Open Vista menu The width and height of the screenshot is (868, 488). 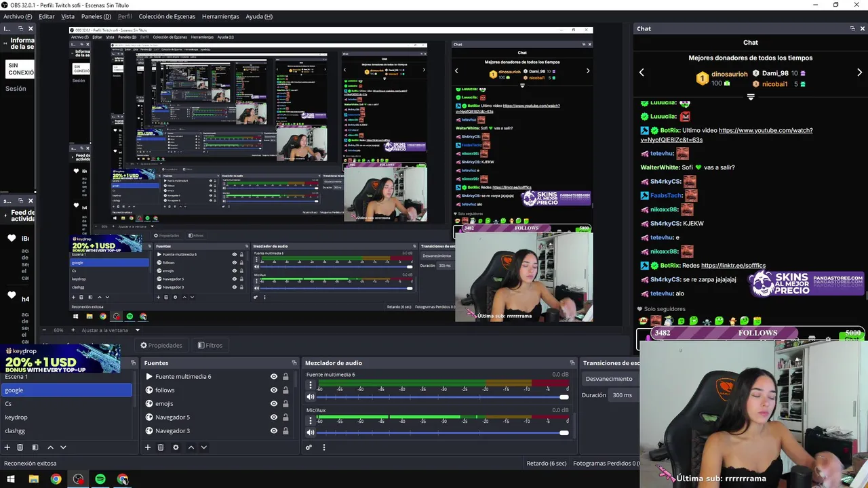[x=68, y=16]
